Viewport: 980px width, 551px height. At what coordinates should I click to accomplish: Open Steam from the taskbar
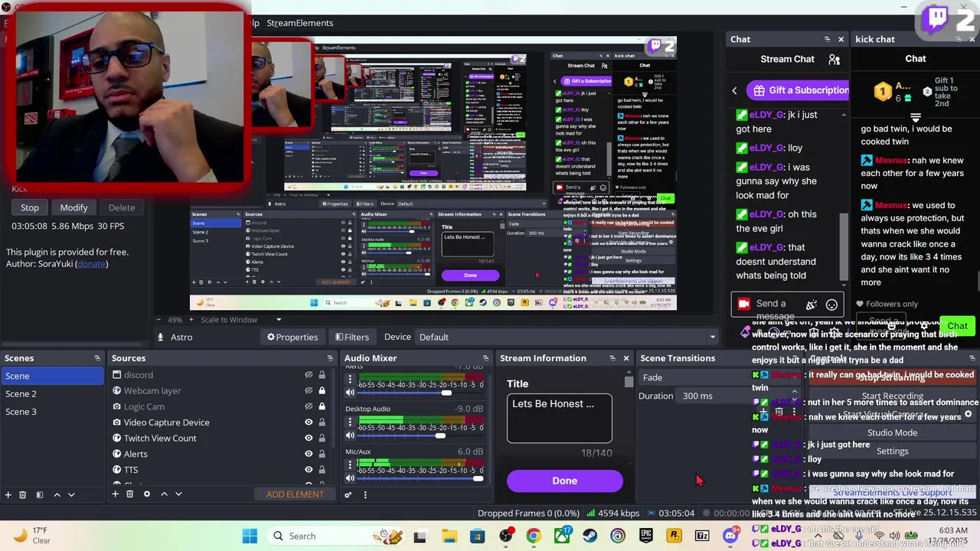coord(590,536)
